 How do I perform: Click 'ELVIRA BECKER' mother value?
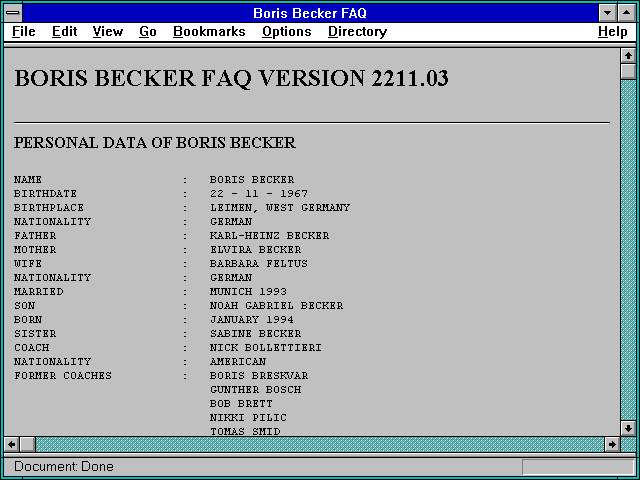(256, 249)
